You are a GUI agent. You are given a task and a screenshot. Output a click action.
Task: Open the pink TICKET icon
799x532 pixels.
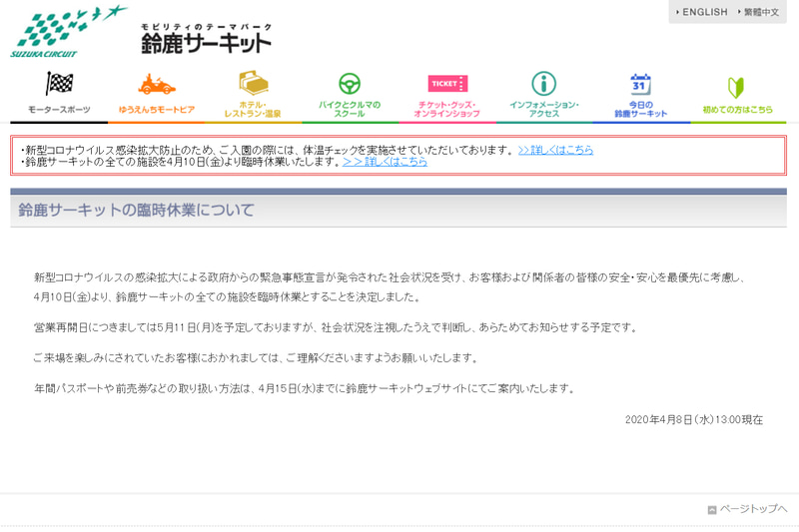tap(447, 84)
